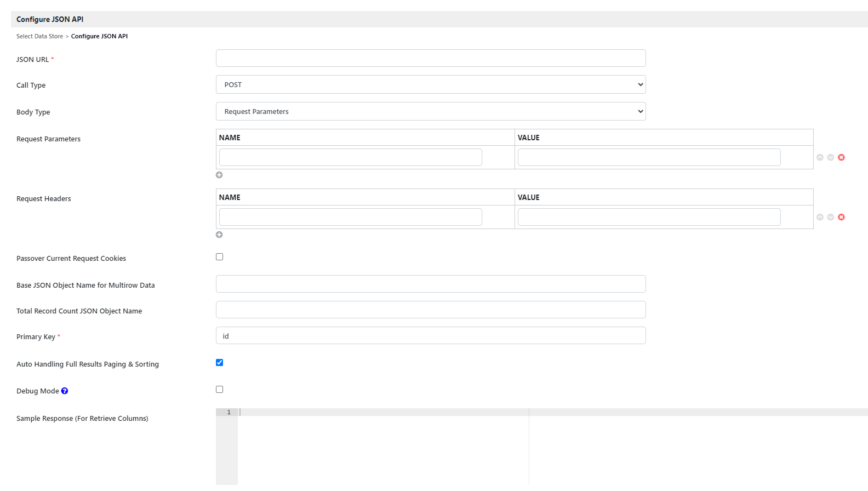Focus the Primary Key field

[x=431, y=335]
